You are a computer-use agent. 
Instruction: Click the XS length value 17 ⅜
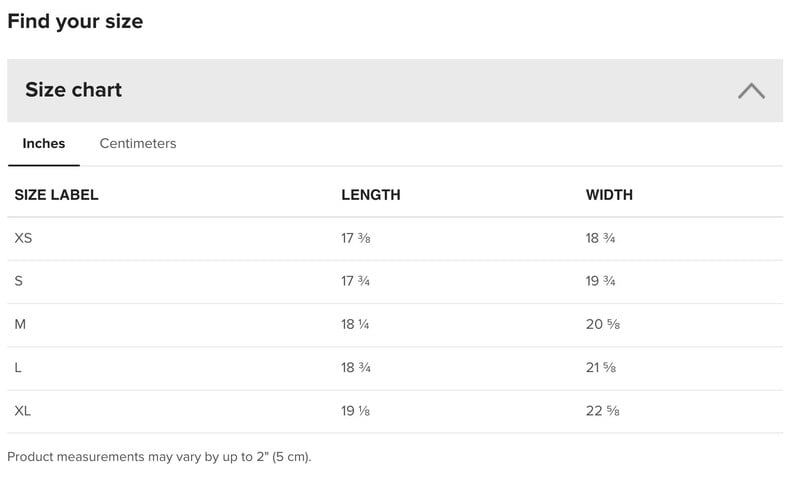pos(355,238)
